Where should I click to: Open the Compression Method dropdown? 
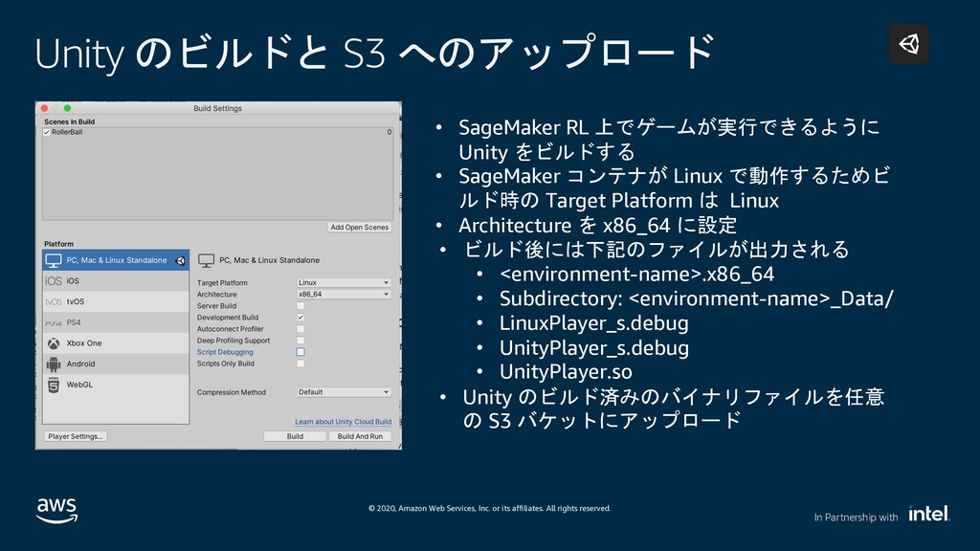point(344,392)
